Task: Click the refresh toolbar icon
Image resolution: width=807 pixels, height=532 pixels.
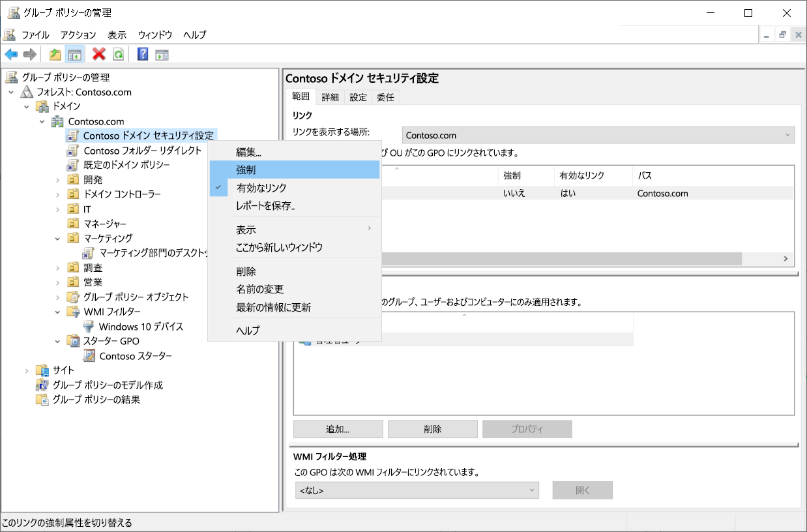Action: pos(118,54)
